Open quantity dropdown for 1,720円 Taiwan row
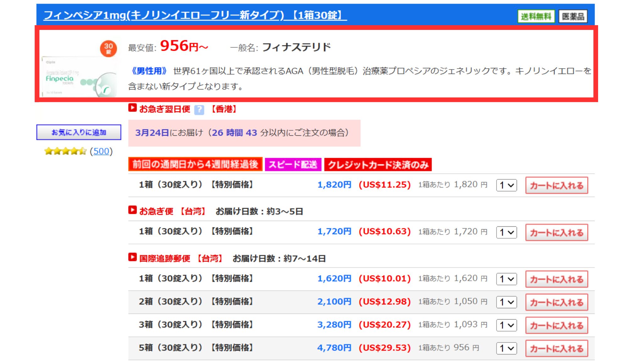Screen dimensions: 644x363 coord(506,232)
